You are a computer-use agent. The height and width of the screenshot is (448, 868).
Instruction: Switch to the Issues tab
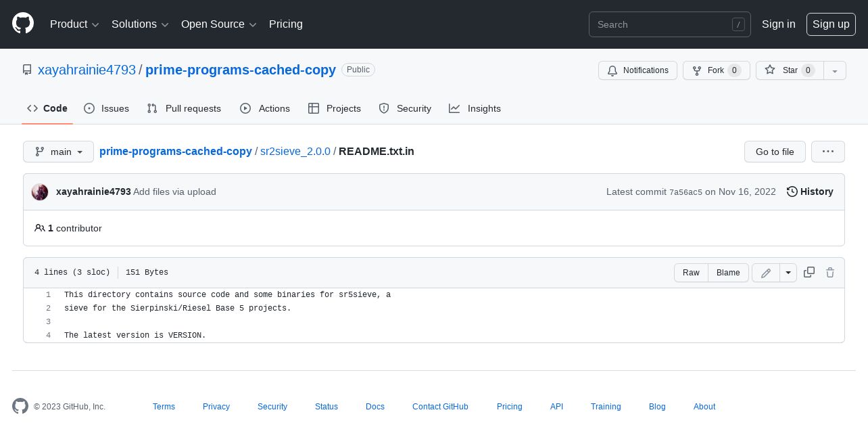106,108
